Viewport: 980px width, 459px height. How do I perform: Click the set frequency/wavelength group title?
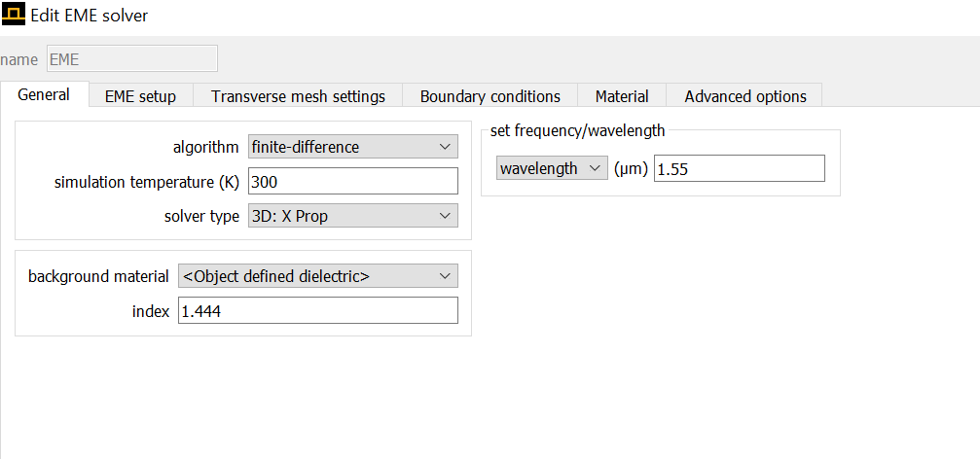(577, 131)
